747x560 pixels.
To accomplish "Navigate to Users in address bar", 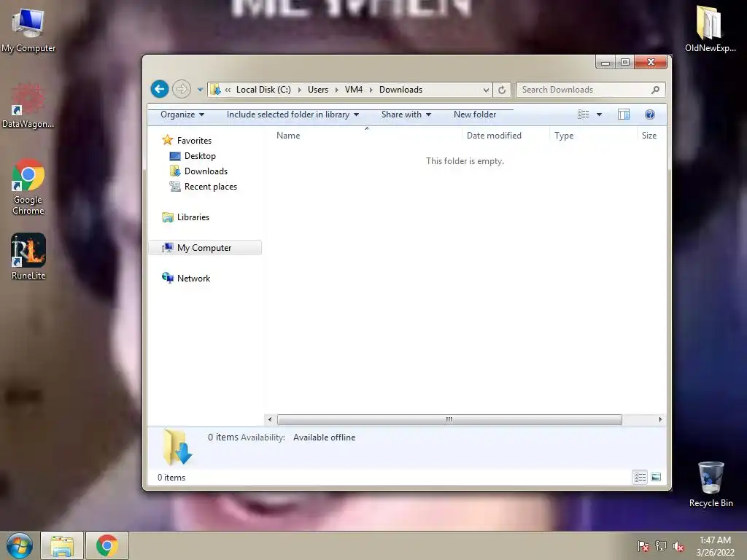I will click(318, 90).
